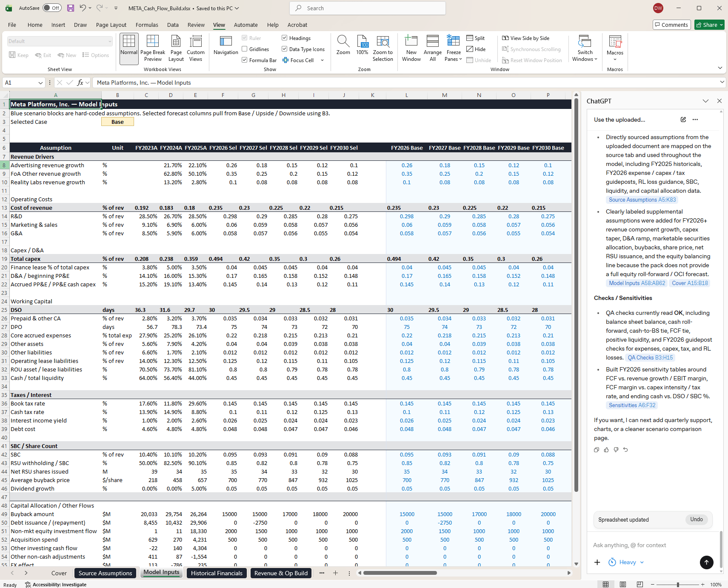
Task: Click zoom in plus button
Action: [703, 585]
